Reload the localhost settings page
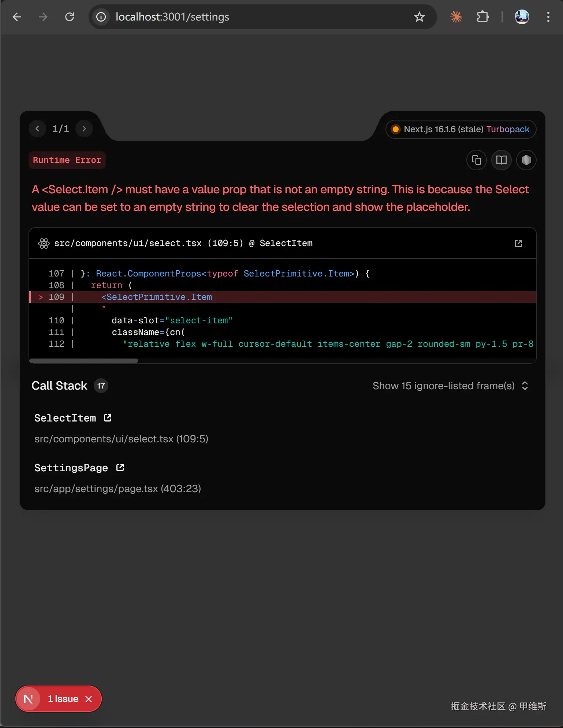The image size is (563, 728). [70, 17]
